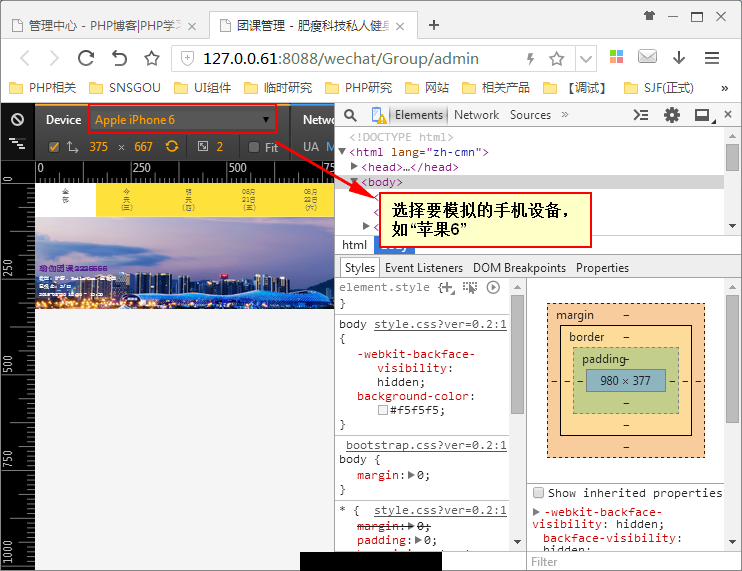Open the SJF(正式) bookmark folder
The height and width of the screenshot is (571, 742).
tap(659, 88)
